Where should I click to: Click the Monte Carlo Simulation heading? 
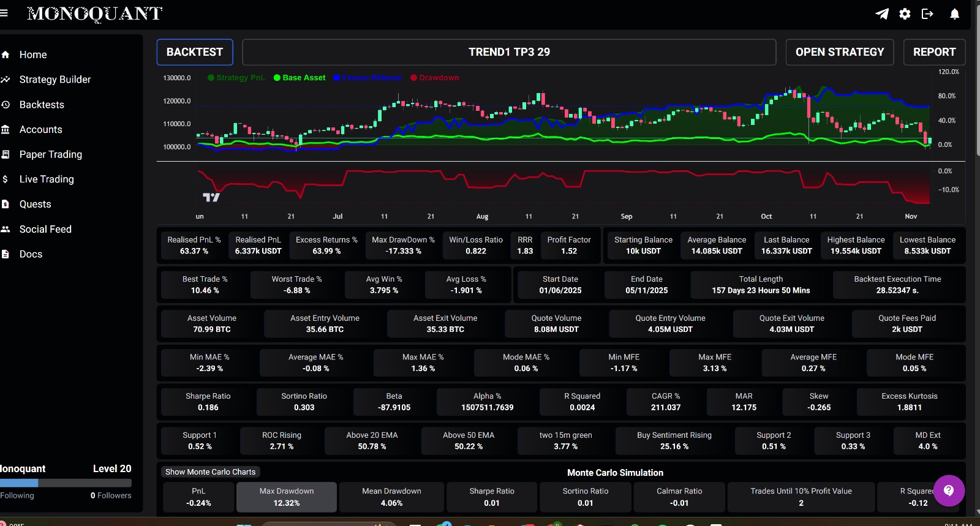tap(615, 473)
